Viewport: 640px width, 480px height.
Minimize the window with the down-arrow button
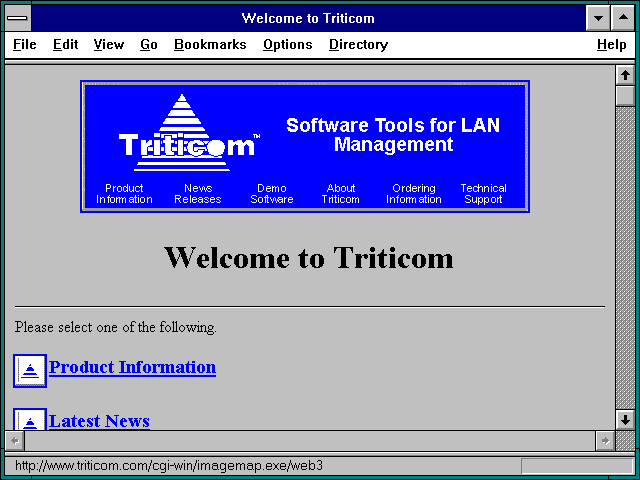pyautogui.click(x=598, y=18)
